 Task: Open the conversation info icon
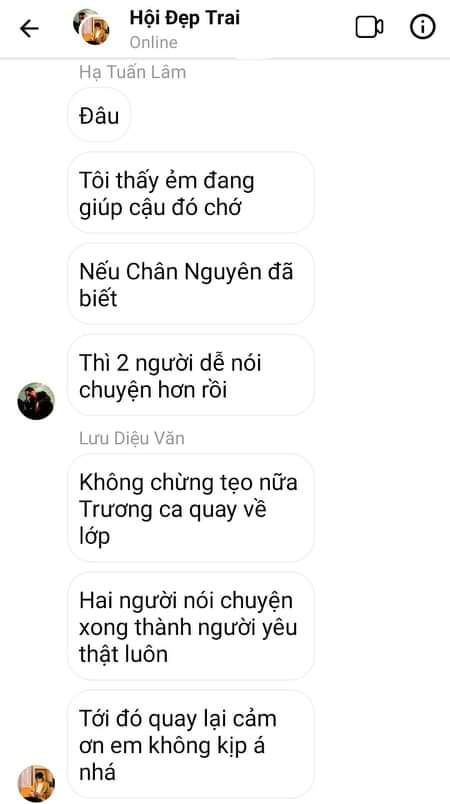[423, 27]
